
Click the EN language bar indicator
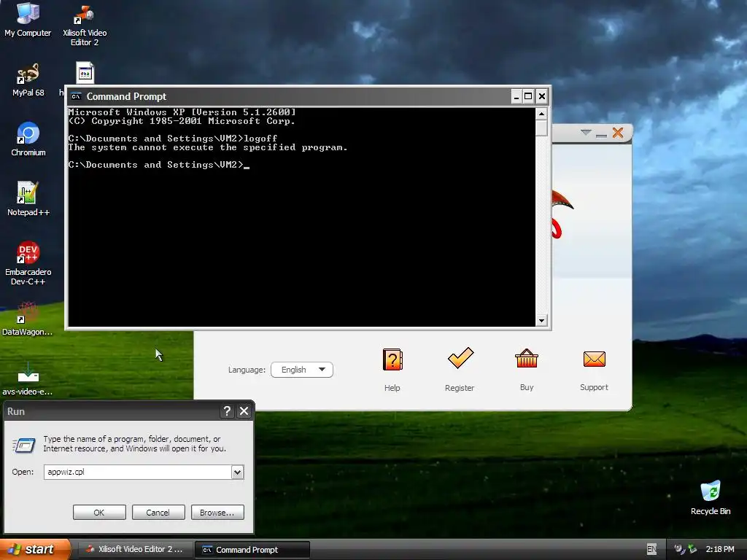pyautogui.click(x=651, y=549)
